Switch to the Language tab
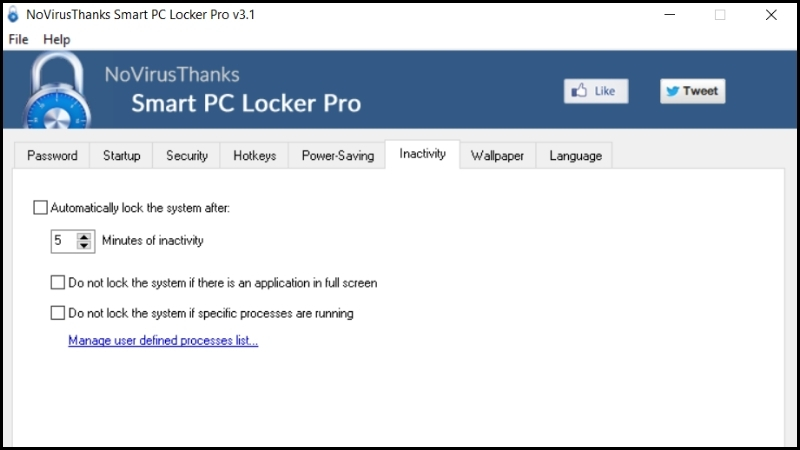The width and height of the screenshot is (800, 450). [x=576, y=156]
